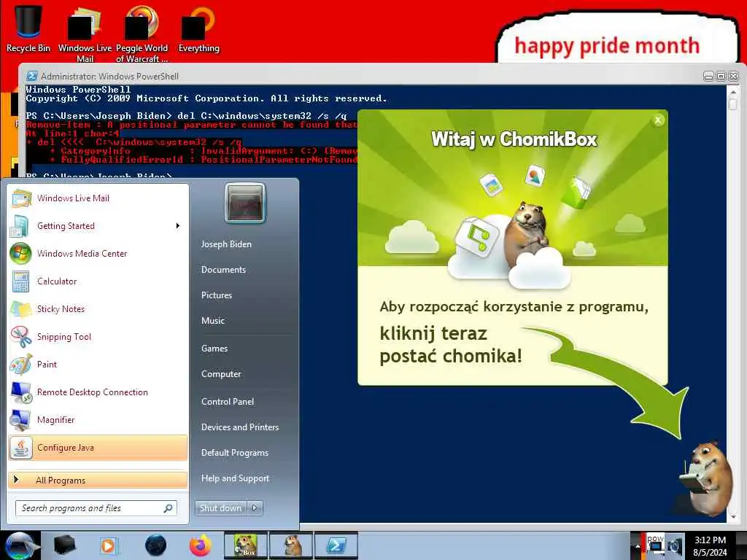Click the network tray icon
Screen dimensions: 747x560
656,545
